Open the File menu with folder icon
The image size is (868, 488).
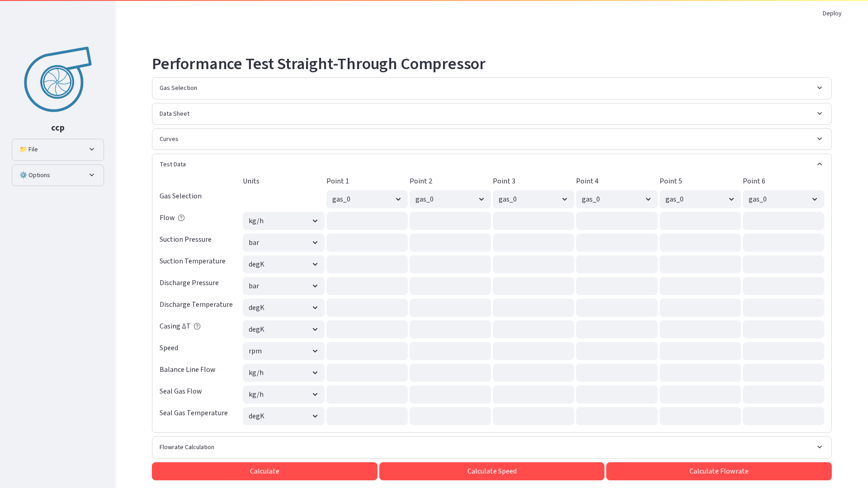click(58, 150)
